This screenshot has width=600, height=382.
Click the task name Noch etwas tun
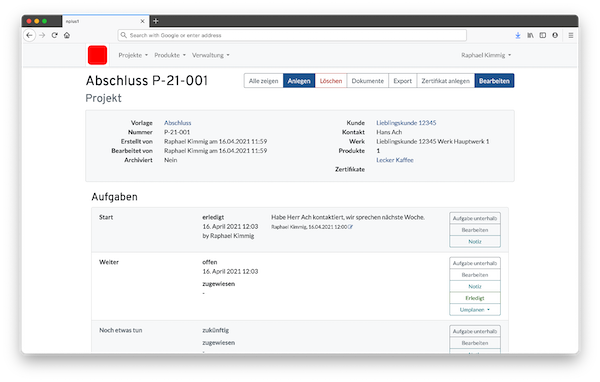(121, 330)
